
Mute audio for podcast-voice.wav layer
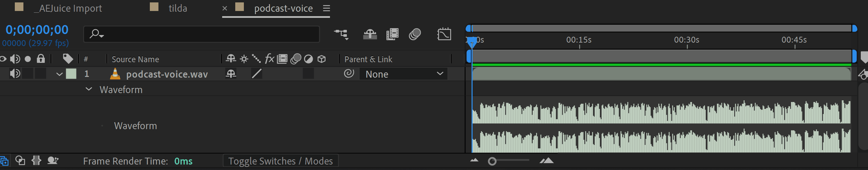pos(15,73)
